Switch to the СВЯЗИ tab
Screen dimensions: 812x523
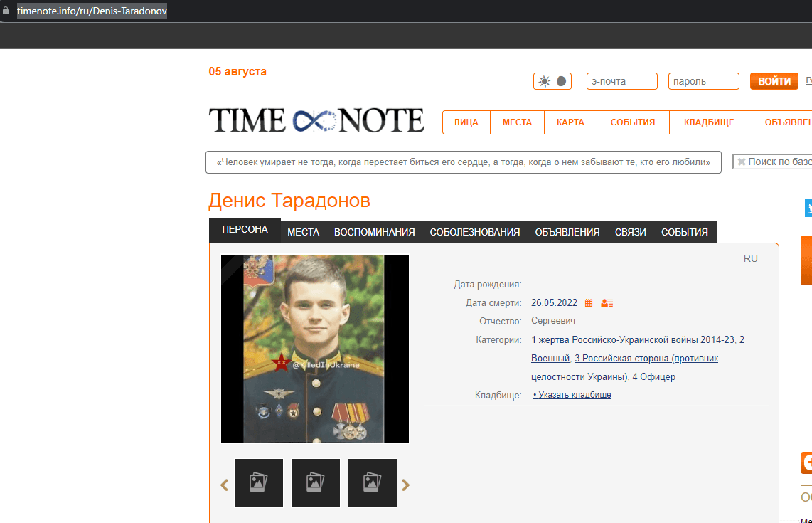pyautogui.click(x=630, y=232)
